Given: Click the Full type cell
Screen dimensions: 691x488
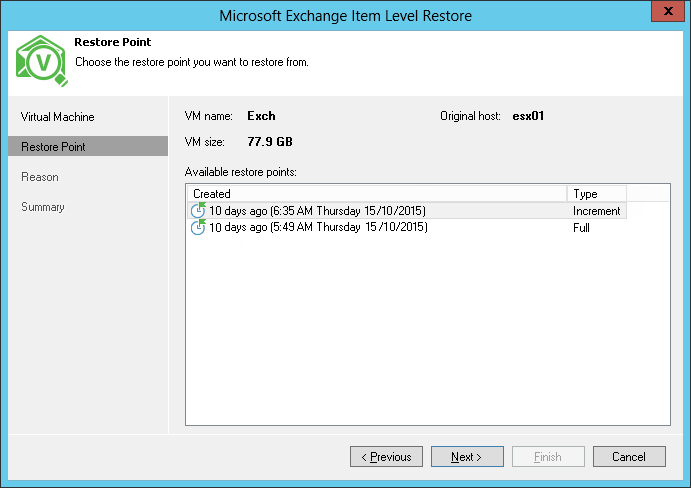Looking at the screenshot, I should coord(581,228).
